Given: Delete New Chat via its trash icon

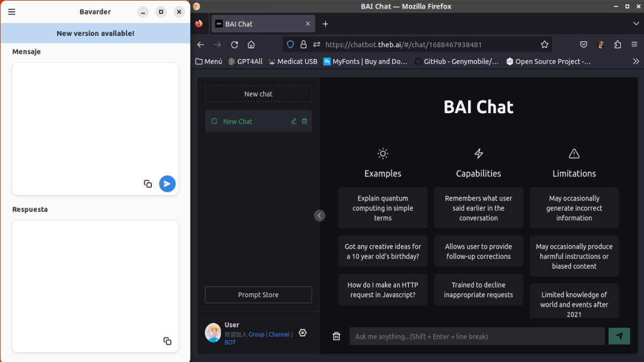Looking at the screenshot, I should 304,121.
